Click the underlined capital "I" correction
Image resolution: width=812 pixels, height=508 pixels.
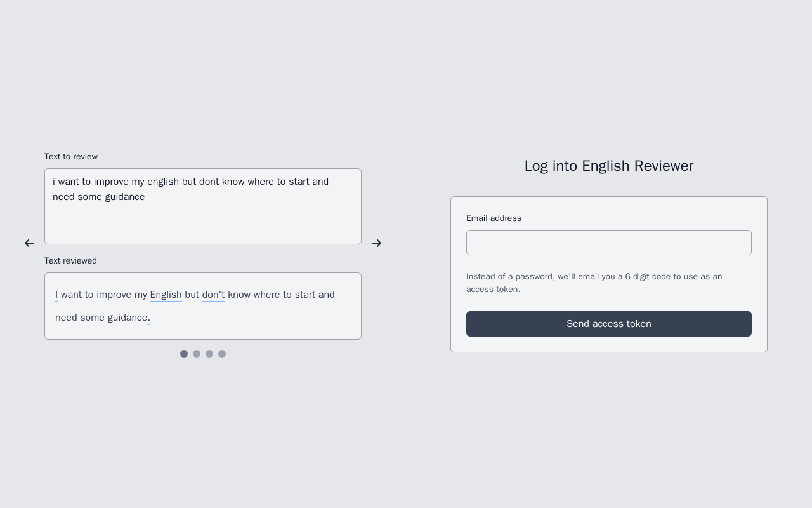56,295
